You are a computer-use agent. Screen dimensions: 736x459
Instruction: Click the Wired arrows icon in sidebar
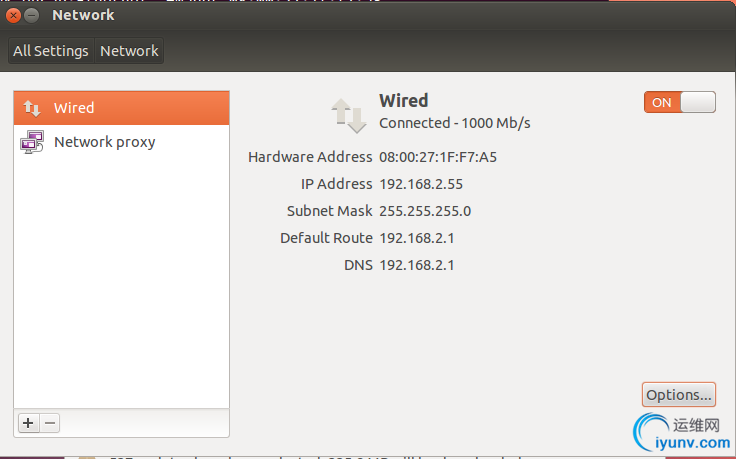[x=32, y=108]
